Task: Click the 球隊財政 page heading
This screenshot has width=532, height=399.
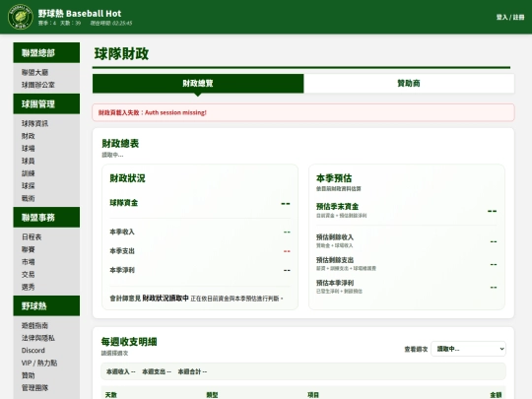Action: (121, 53)
